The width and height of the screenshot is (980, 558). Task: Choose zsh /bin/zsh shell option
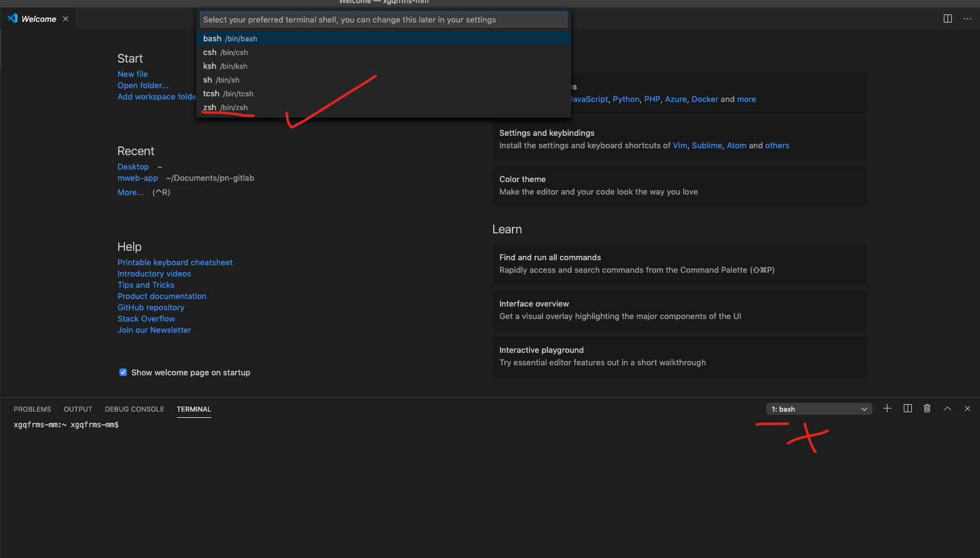[x=384, y=108]
